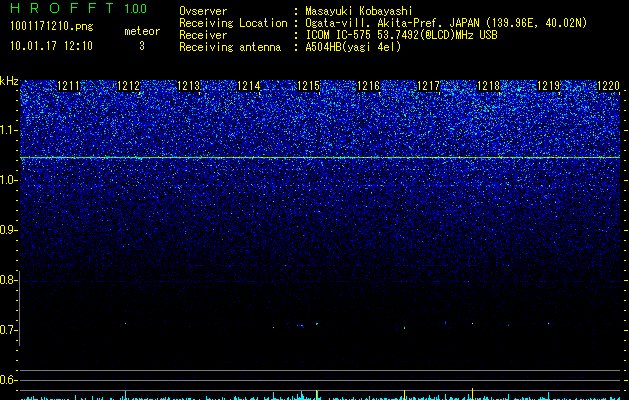Click the 1.0 kHz axis label
Screen dimensions: 629x400
[8, 180]
